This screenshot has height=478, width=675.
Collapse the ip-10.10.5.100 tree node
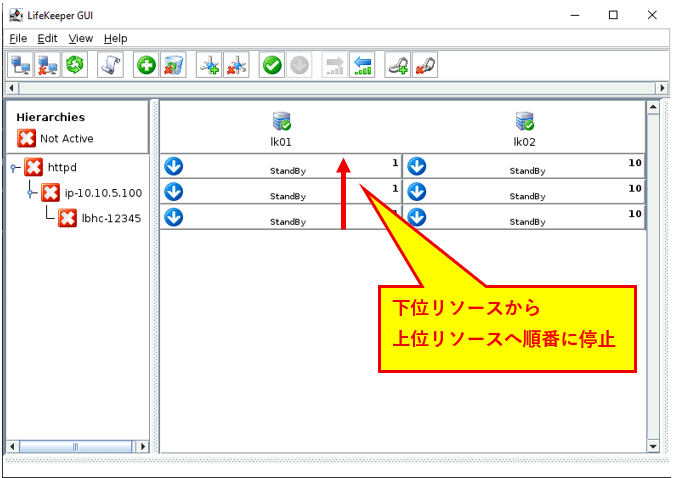click(31, 193)
